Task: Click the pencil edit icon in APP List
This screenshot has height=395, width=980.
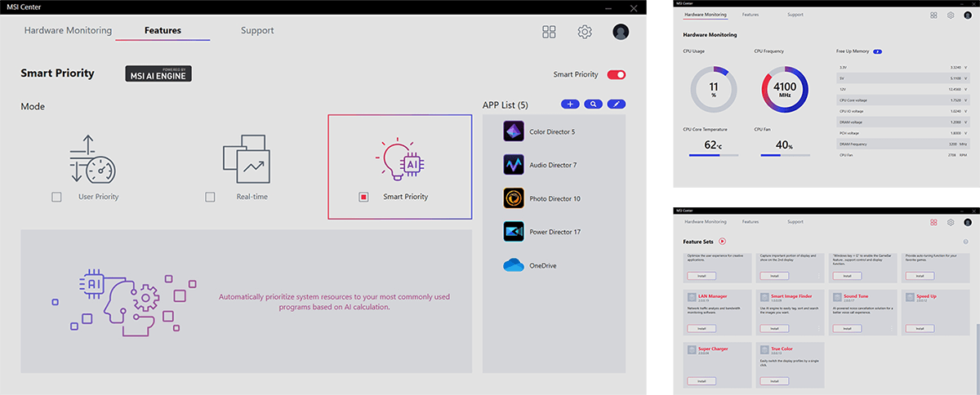Action: [616, 104]
